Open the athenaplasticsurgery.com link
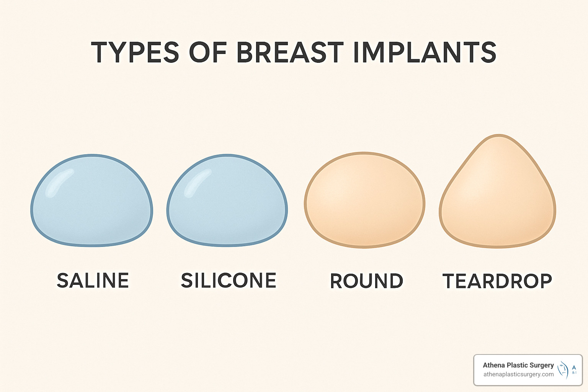Screen dimensions: 588x392 click(518, 374)
